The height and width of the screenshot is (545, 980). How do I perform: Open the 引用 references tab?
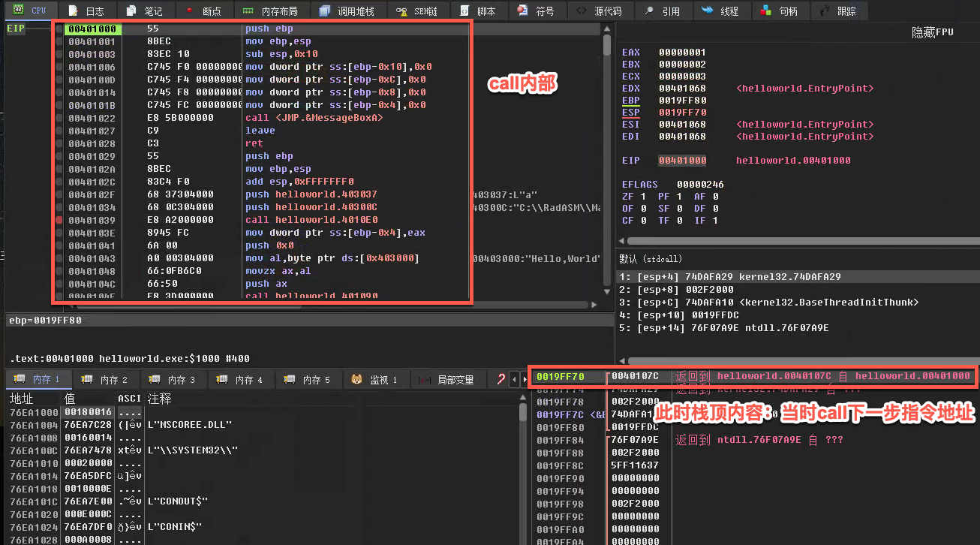663,11
